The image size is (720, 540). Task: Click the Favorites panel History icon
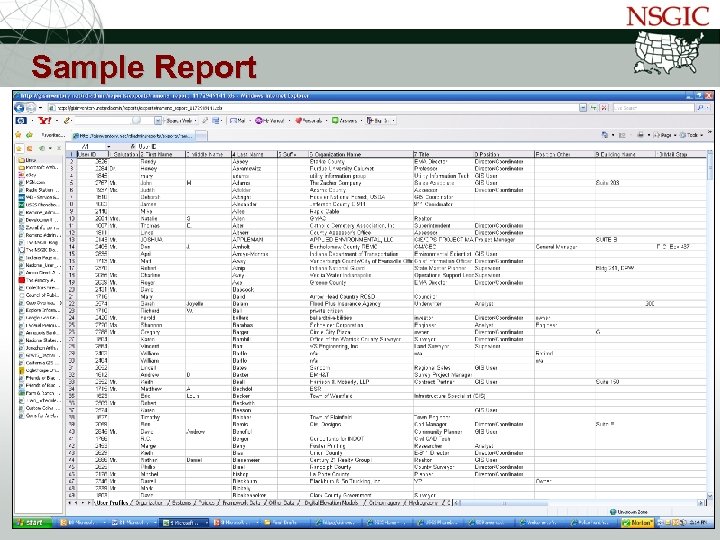coord(42,148)
